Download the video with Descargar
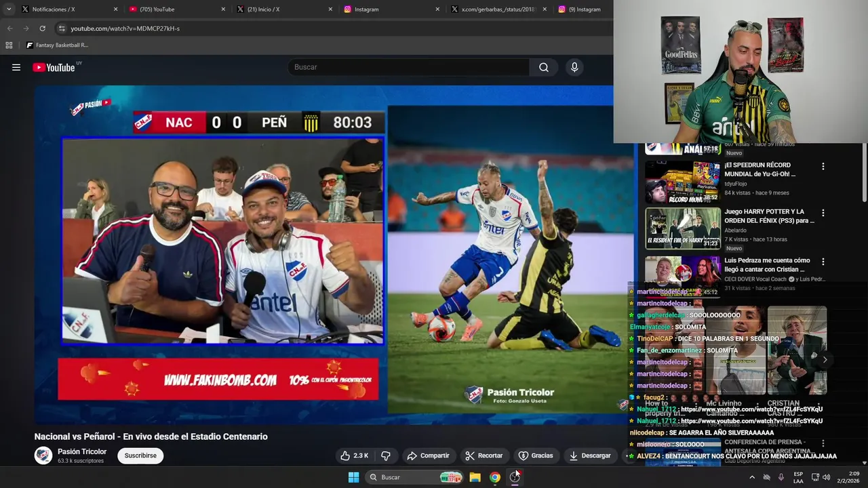Viewport: 868px width, 488px height. click(590, 455)
